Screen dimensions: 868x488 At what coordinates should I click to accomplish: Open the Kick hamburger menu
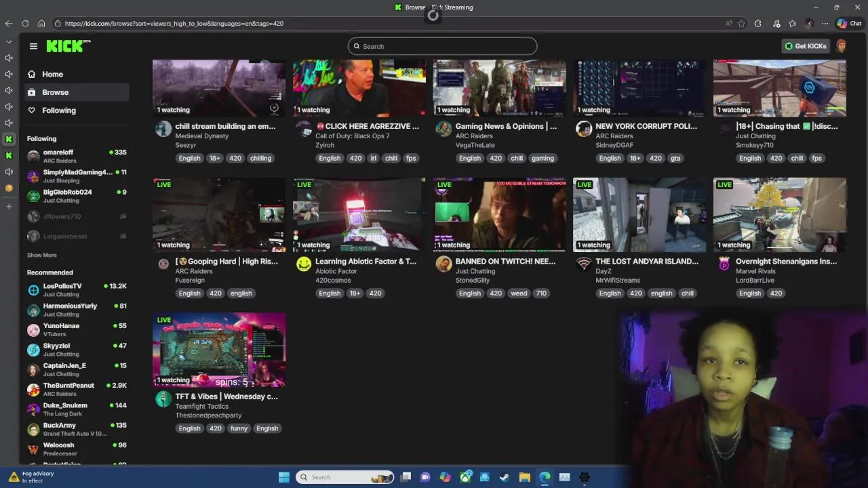tap(33, 46)
